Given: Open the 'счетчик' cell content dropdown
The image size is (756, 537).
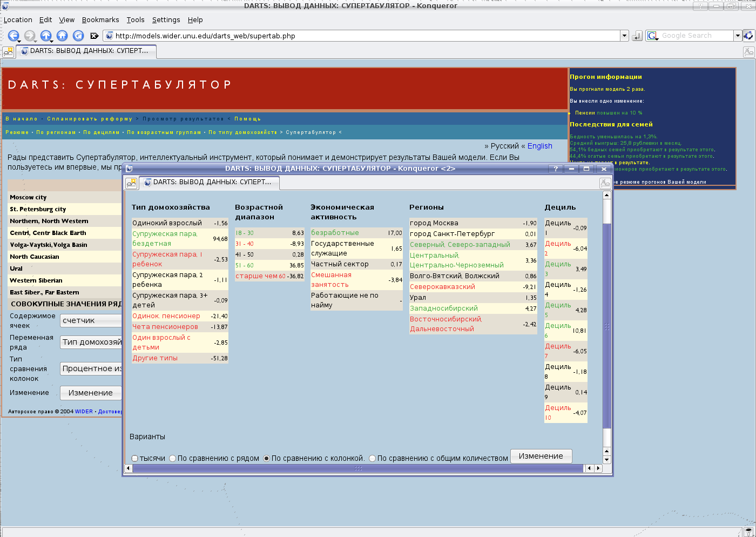Looking at the screenshot, I should [91, 320].
